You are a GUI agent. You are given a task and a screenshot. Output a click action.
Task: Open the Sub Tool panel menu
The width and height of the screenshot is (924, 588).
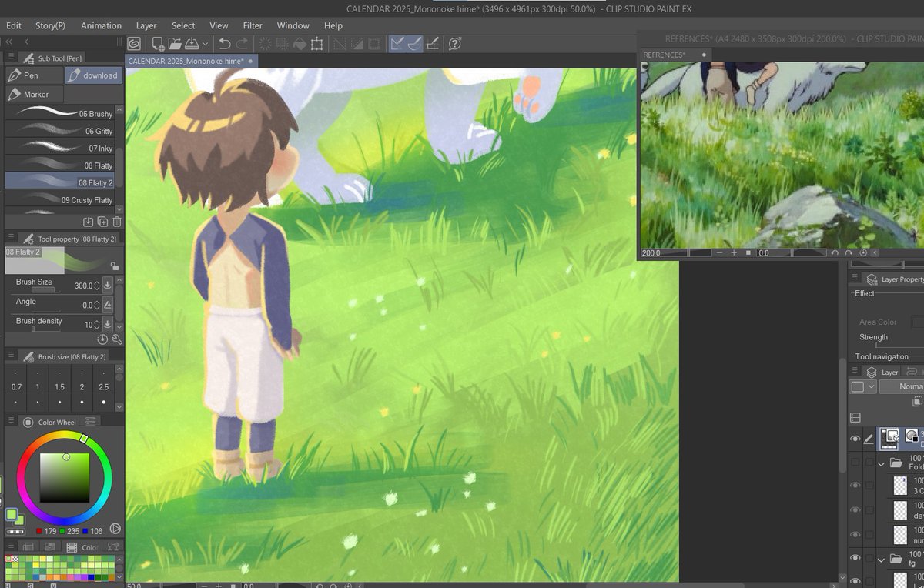tap(11, 58)
